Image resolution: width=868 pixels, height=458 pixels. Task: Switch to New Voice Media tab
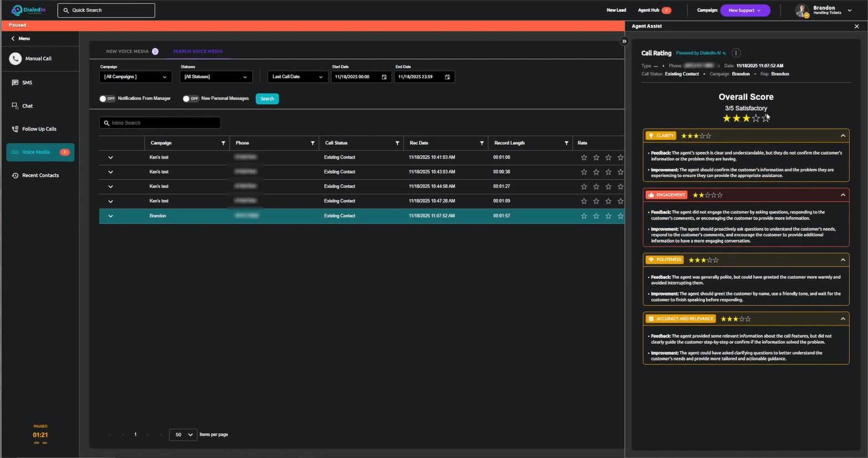click(x=127, y=52)
